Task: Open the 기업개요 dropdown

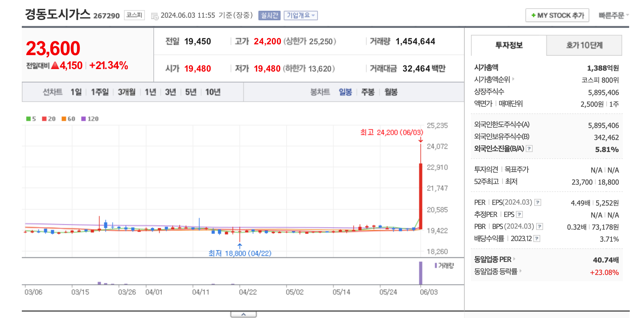Action: coord(301,15)
